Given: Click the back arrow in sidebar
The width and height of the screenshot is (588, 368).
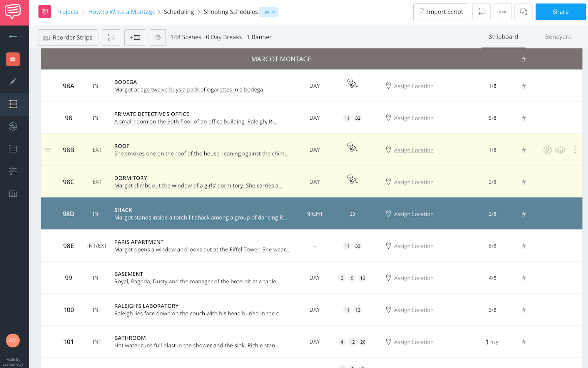Looking at the screenshot, I should pos(13,36).
